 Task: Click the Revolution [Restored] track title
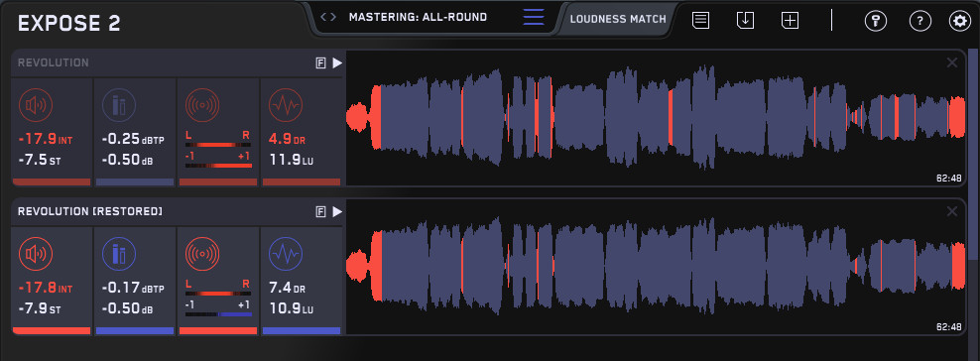(90, 211)
